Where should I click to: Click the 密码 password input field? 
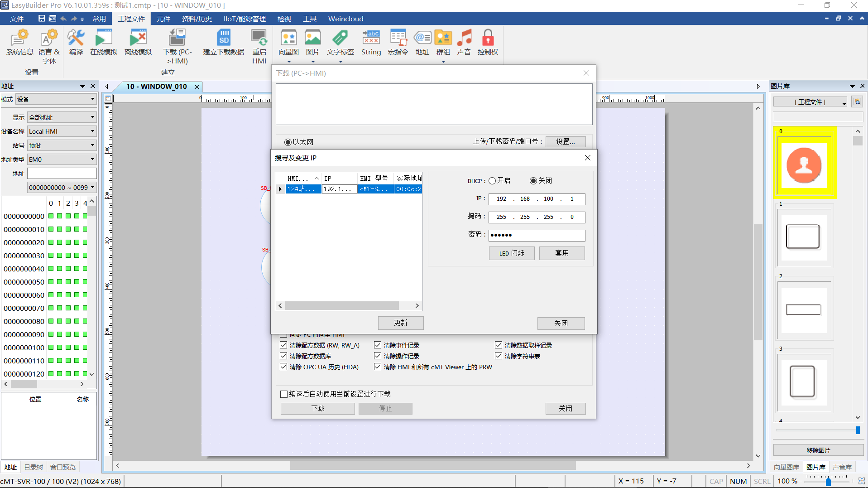[537, 235]
